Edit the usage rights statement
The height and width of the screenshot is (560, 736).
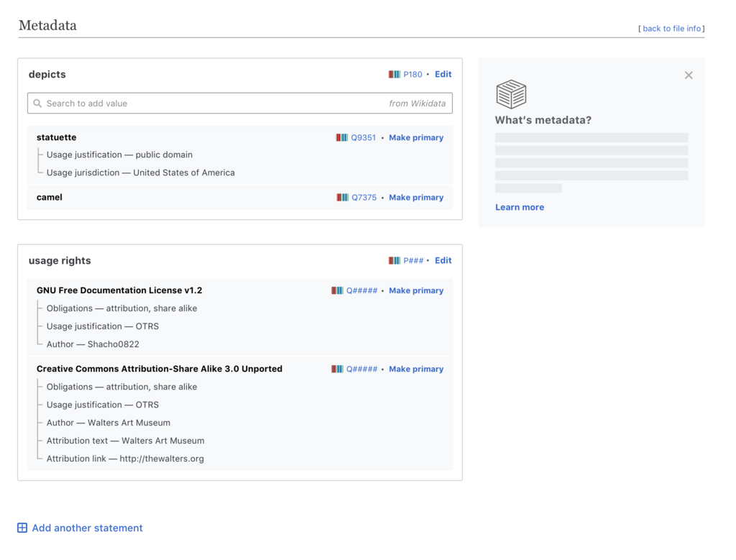[443, 260]
